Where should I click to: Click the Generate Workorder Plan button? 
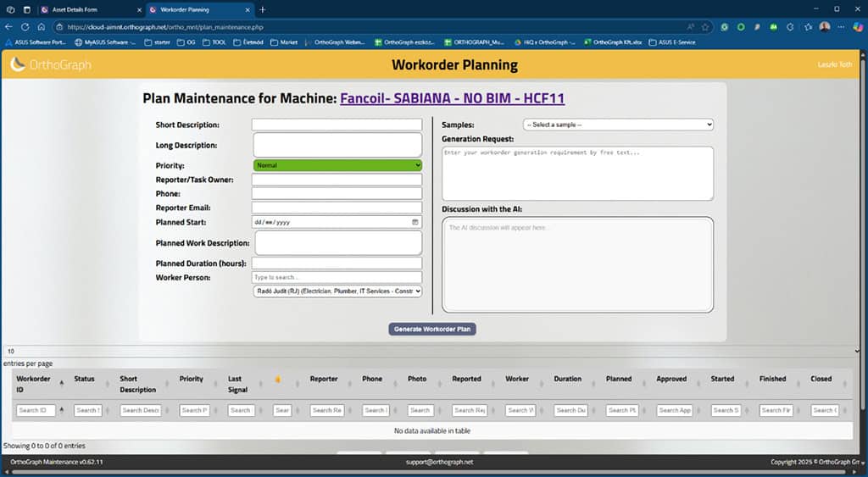pyautogui.click(x=432, y=329)
